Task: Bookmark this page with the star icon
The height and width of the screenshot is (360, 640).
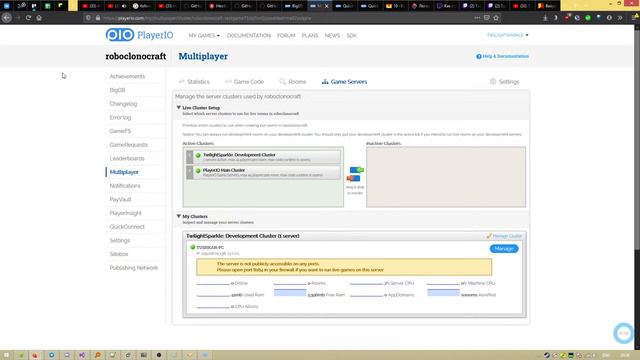Action: (496, 18)
